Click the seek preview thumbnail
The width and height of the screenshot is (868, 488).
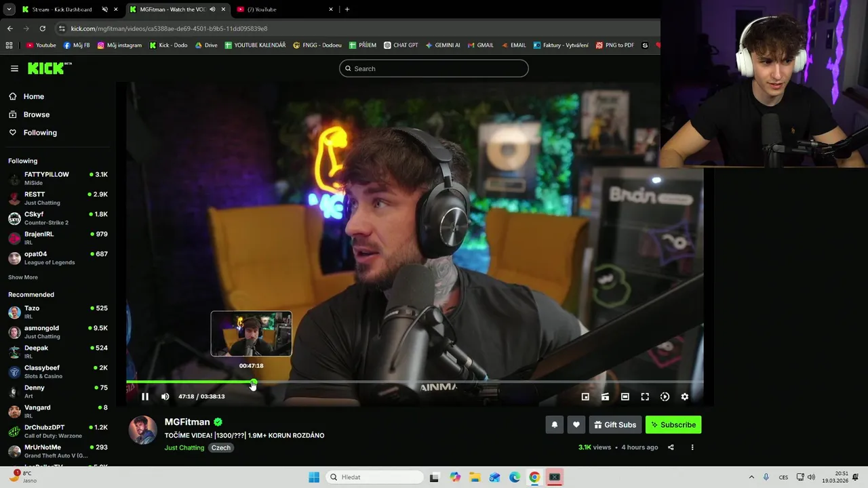point(252,333)
